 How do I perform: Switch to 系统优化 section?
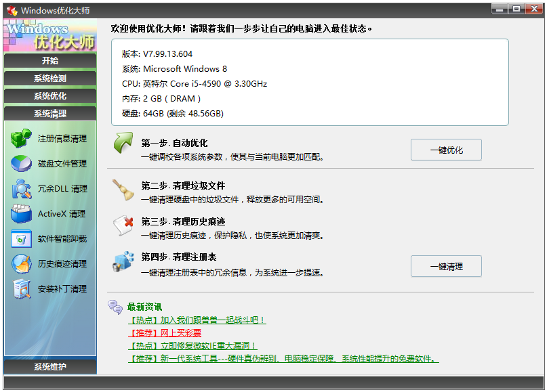(49, 96)
